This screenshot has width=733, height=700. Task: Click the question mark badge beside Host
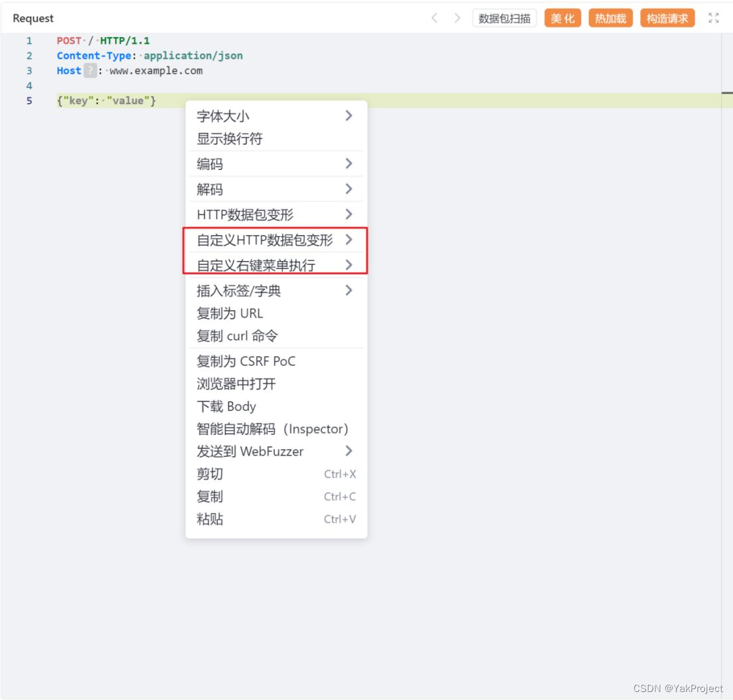pyautogui.click(x=90, y=70)
